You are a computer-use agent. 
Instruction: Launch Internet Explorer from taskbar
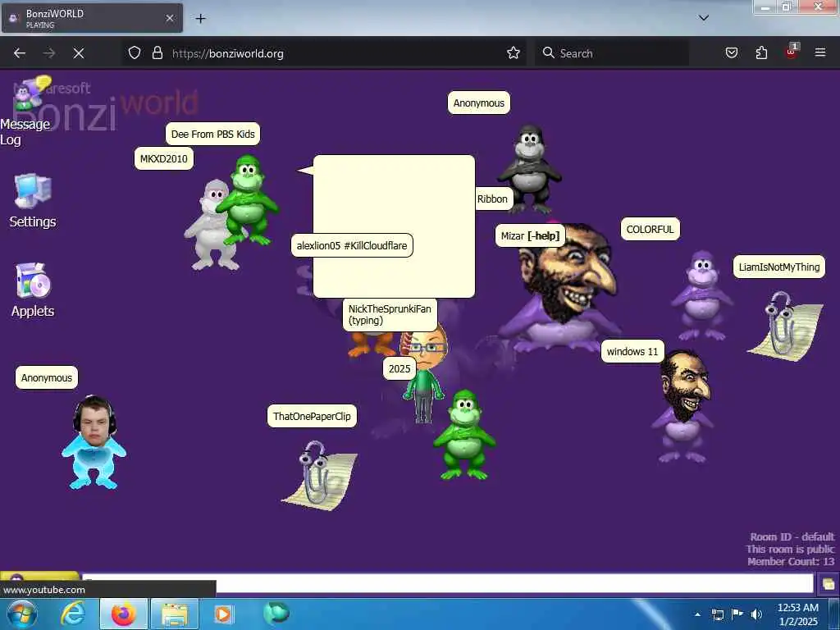(x=73, y=614)
